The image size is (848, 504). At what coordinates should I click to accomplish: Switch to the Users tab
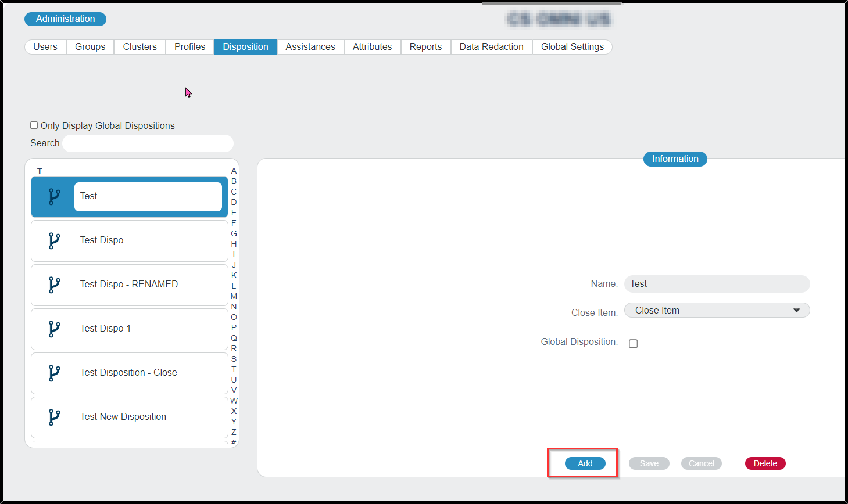45,47
